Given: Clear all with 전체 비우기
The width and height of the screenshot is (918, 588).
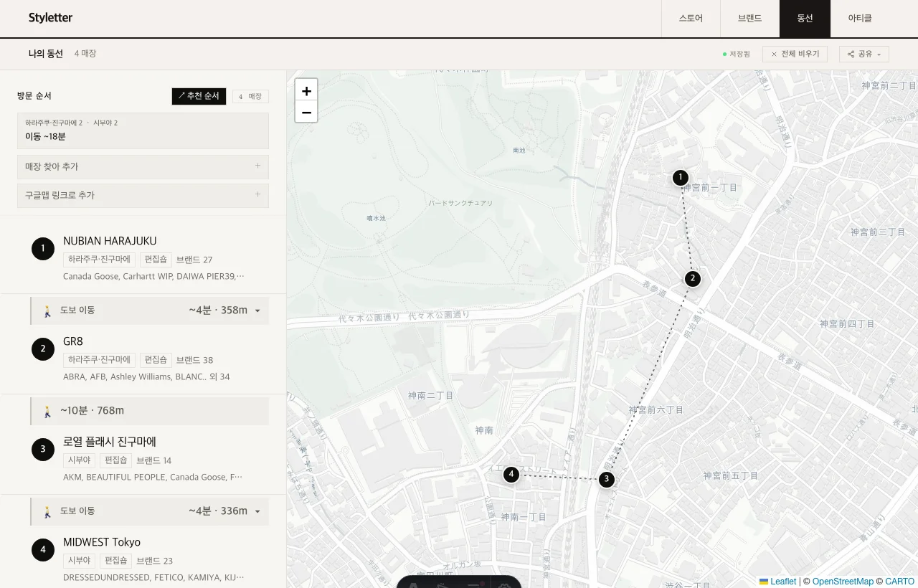Looking at the screenshot, I should [x=795, y=54].
